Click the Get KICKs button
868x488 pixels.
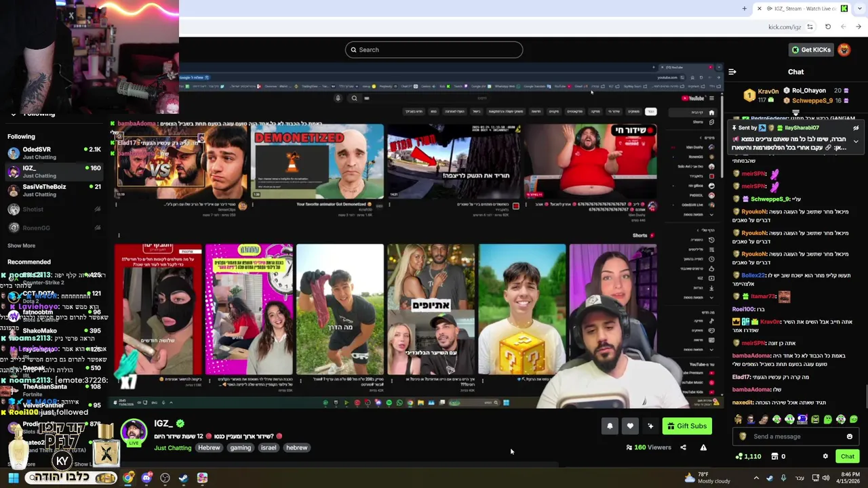(810, 49)
